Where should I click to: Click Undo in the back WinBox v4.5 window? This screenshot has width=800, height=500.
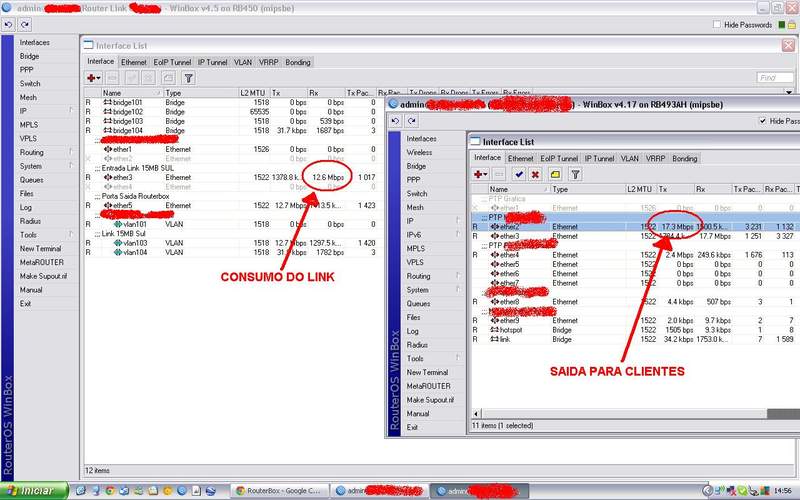click(8, 24)
